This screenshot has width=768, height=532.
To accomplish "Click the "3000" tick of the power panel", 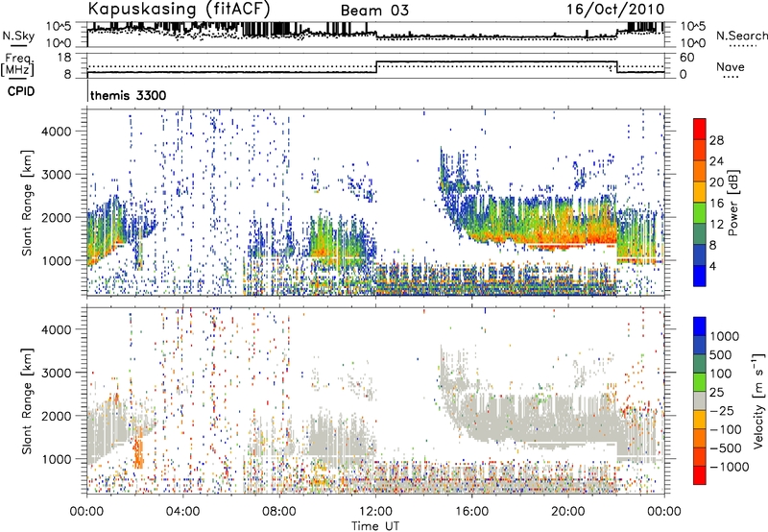I will coord(56,175).
